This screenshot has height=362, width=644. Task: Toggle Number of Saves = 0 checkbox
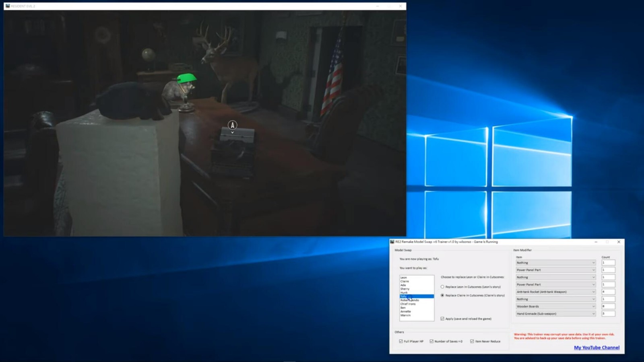click(x=431, y=341)
